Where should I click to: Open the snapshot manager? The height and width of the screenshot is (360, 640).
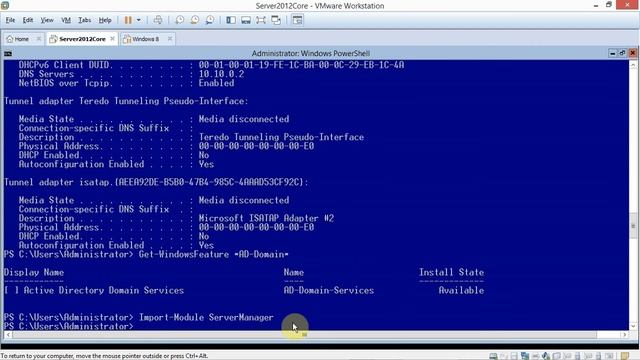tap(210, 20)
